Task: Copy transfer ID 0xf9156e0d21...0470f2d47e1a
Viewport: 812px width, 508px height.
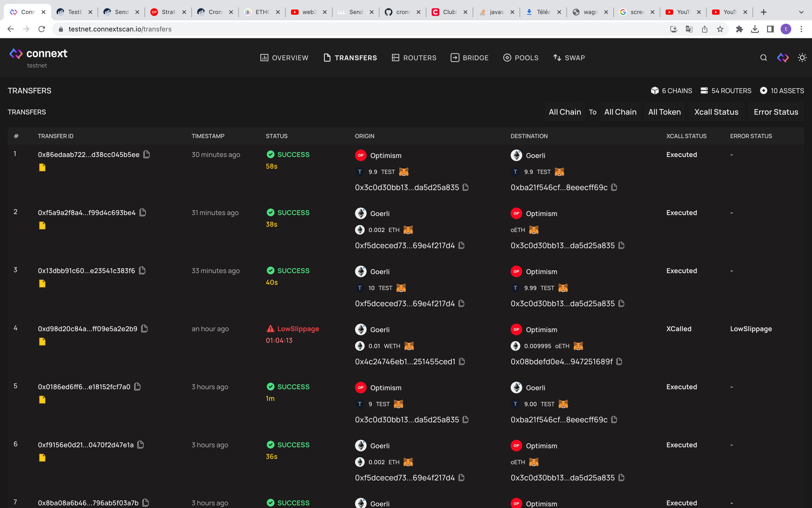Action: coord(141,445)
